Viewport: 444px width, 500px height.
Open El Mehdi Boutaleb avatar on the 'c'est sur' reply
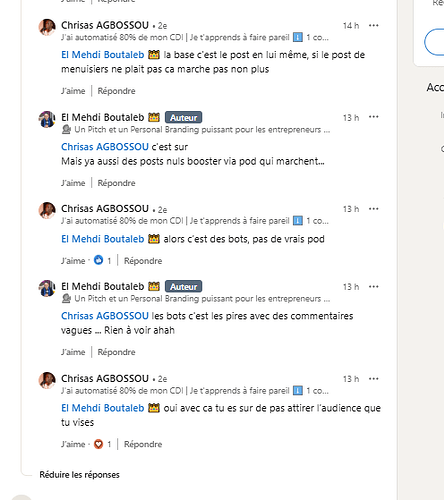coord(47,119)
